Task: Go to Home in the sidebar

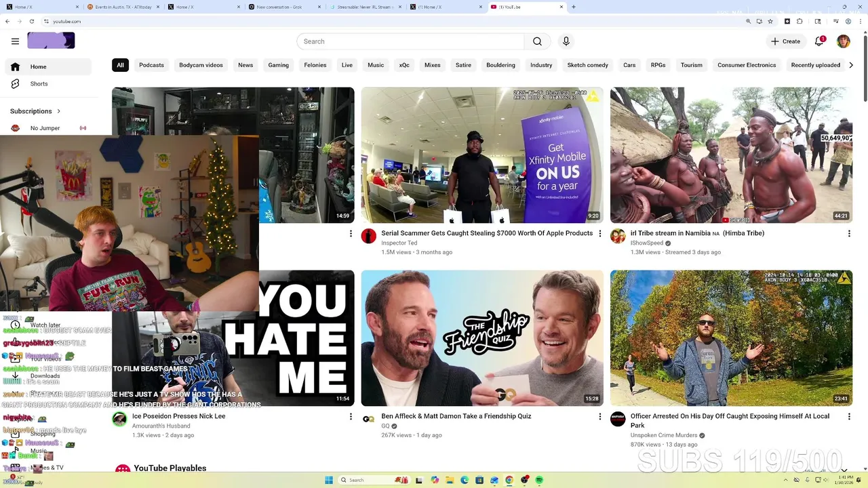Action: tap(48, 66)
